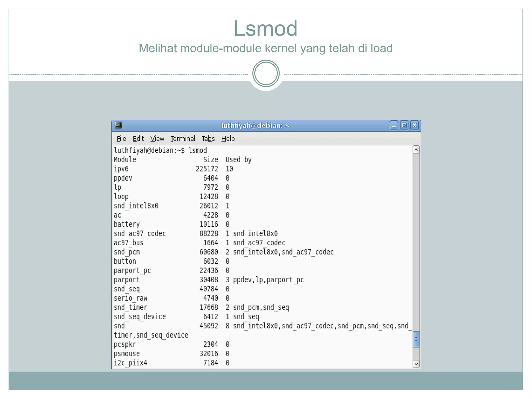532x399 pixels.
Task: Select the 'loop' module name
Action: (x=121, y=197)
